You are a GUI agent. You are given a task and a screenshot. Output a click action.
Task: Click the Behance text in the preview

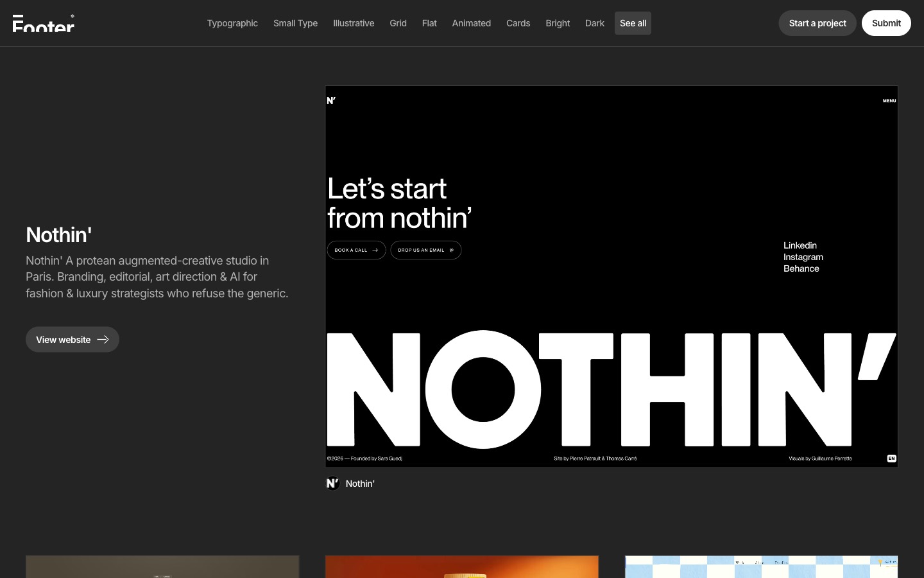pos(801,268)
